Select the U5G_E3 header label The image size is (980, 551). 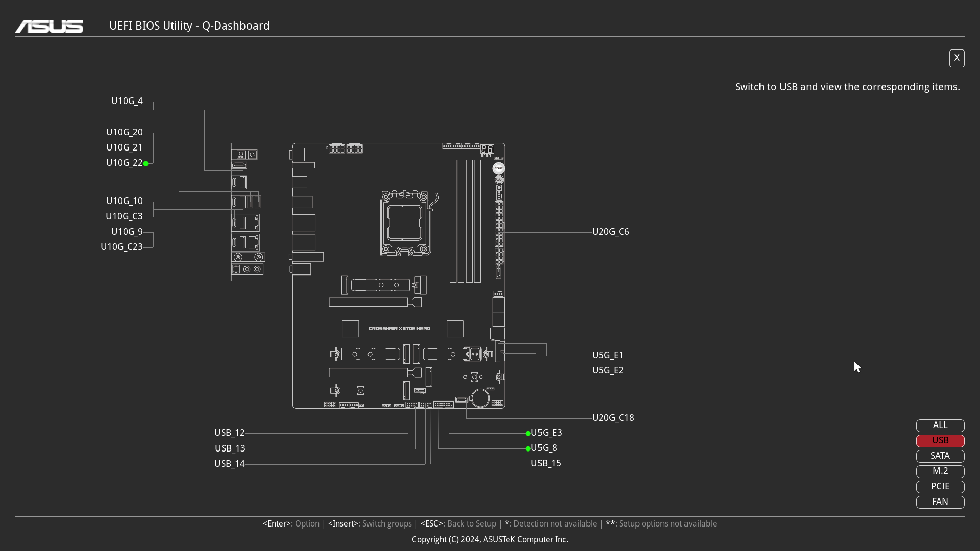click(x=546, y=433)
